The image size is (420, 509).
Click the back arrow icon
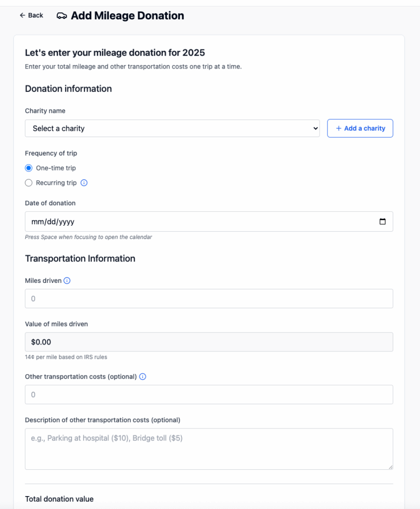coord(22,15)
